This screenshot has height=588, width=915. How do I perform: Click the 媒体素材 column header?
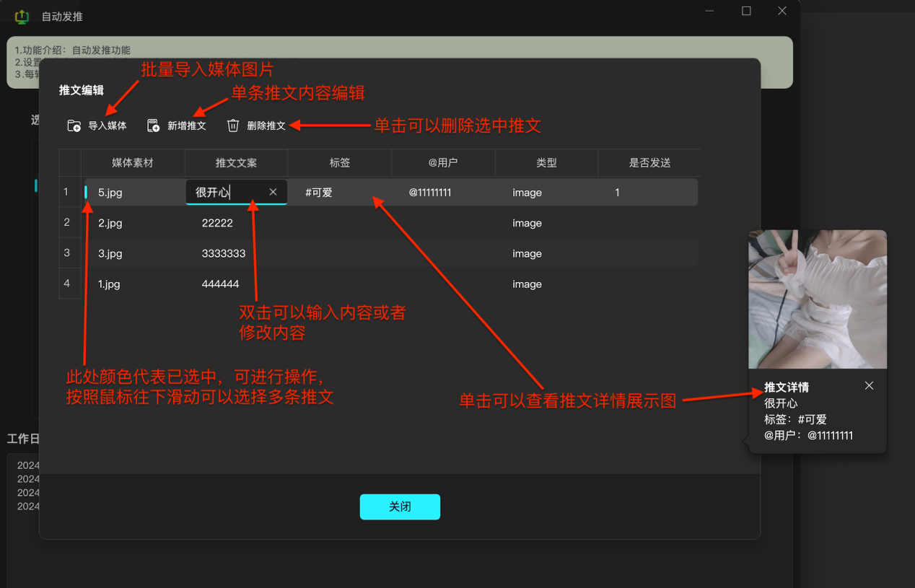(x=133, y=163)
